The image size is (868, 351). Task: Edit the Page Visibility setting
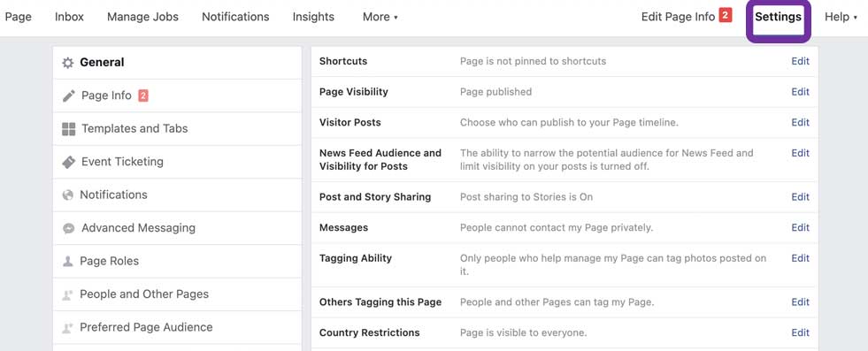[x=801, y=92]
